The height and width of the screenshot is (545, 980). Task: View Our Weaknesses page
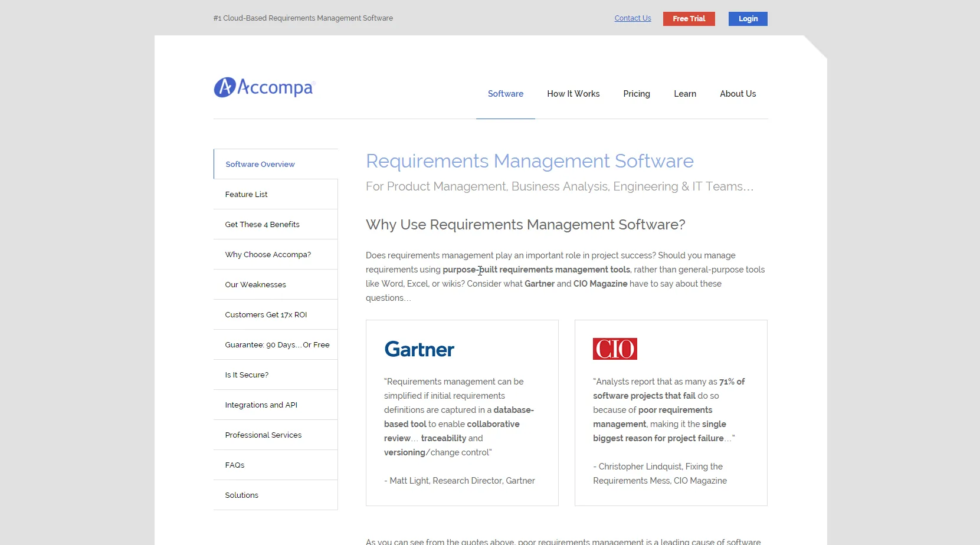(x=276, y=284)
